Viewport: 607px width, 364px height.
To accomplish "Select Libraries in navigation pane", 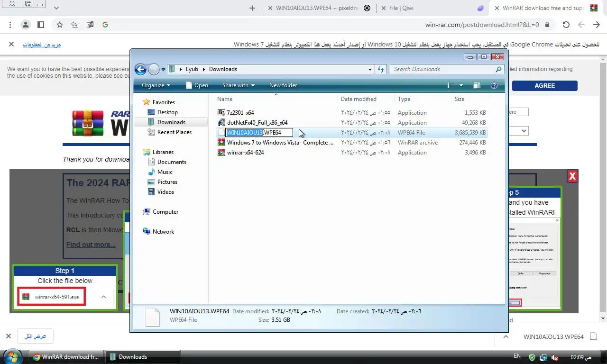I will [163, 152].
